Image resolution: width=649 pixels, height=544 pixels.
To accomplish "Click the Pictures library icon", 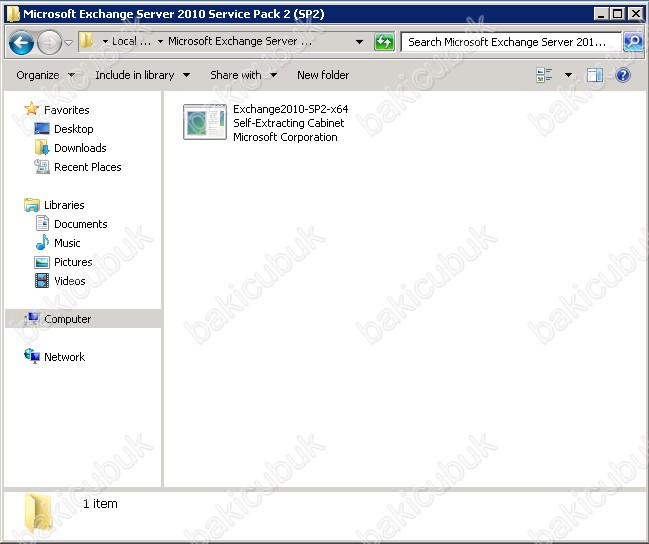I will coord(42,262).
